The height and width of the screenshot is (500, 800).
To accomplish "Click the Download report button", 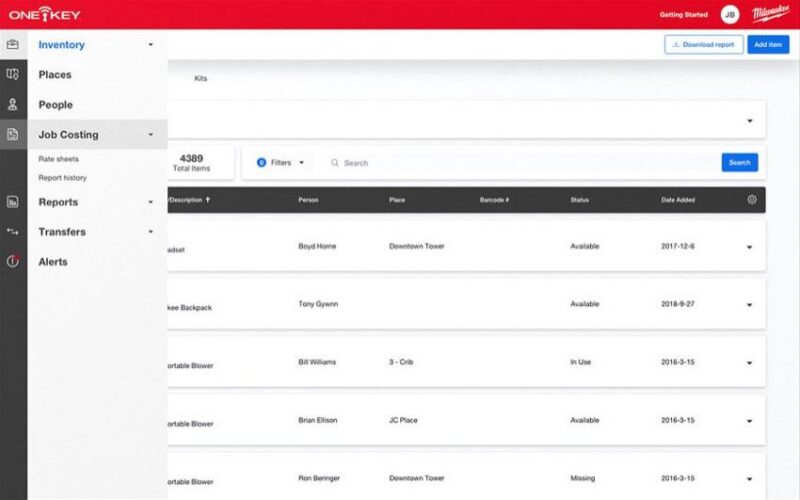I will (703, 45).
